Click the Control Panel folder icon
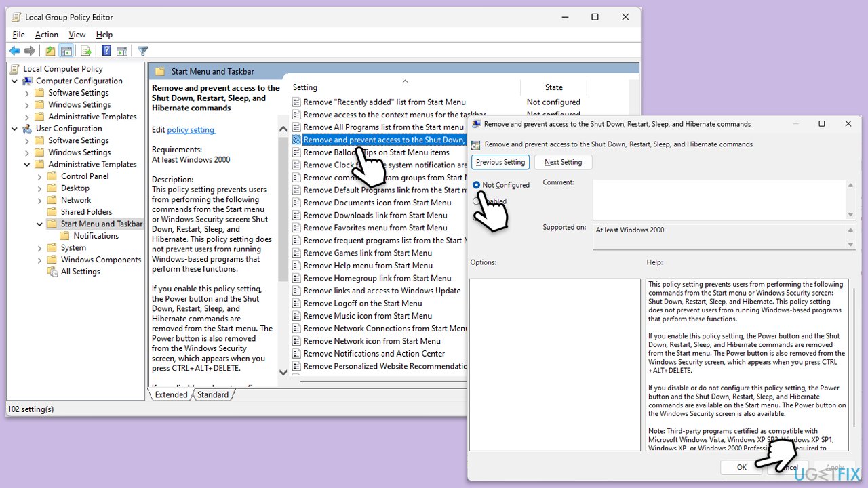 (x=52, y=176)
